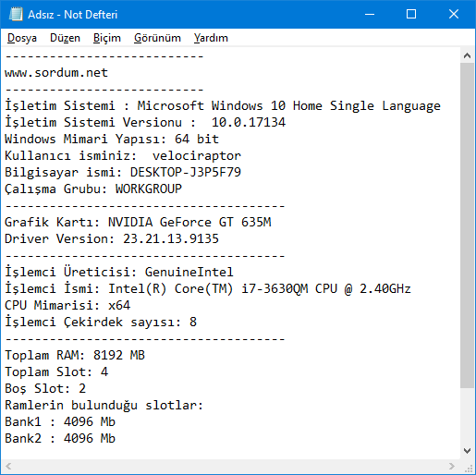476x475 pixels.
Task: Click the Windows Mimari Yapısı 64 bit line
Action: (x=112, y=140)
